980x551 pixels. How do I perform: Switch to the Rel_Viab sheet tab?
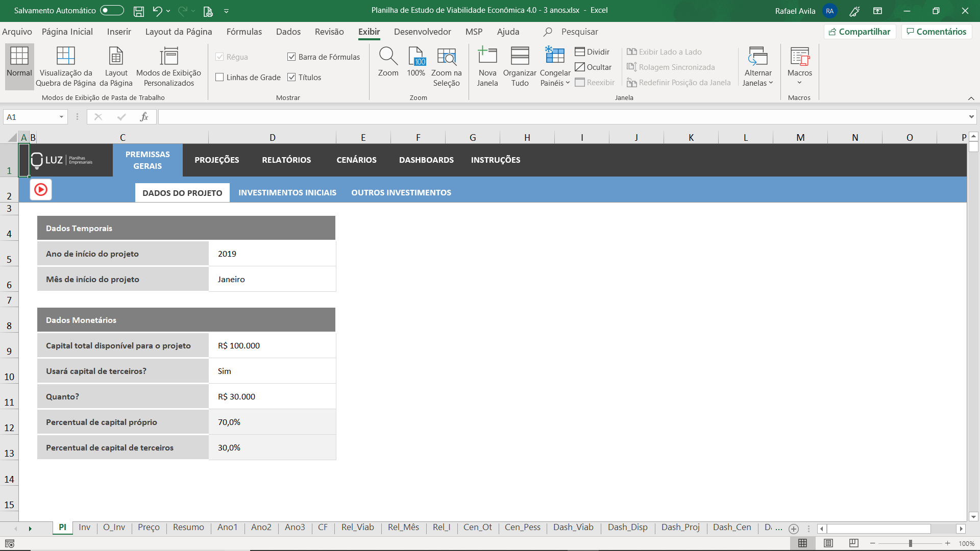click(x=357, y=527)
